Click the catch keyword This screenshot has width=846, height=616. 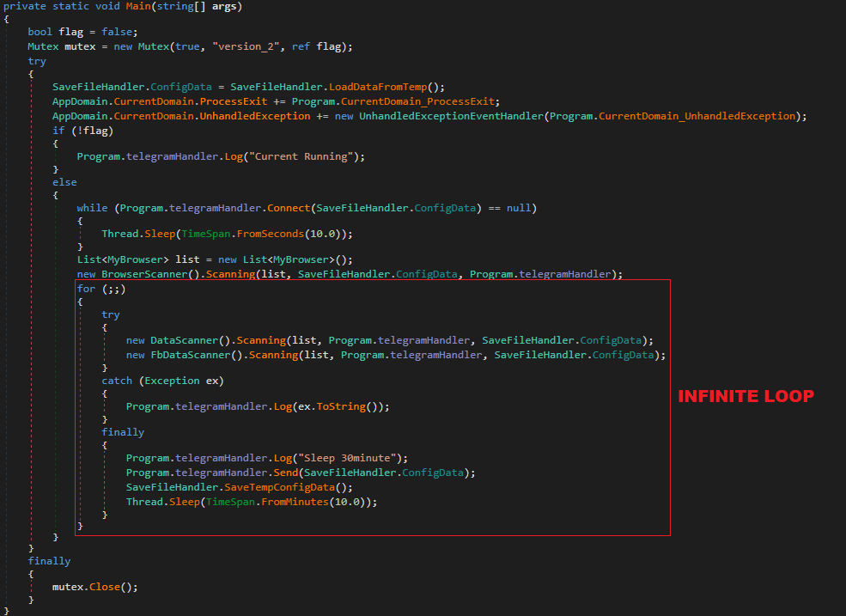(x=117, y=381)
